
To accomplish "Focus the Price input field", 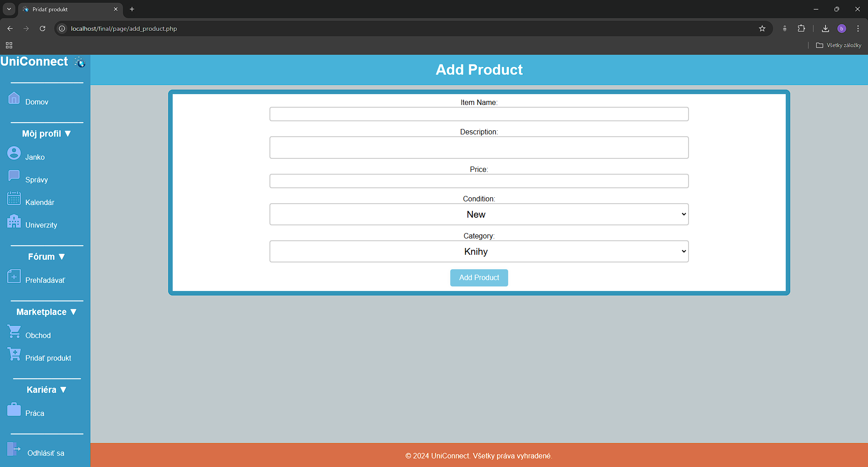I will pos(479,181).
